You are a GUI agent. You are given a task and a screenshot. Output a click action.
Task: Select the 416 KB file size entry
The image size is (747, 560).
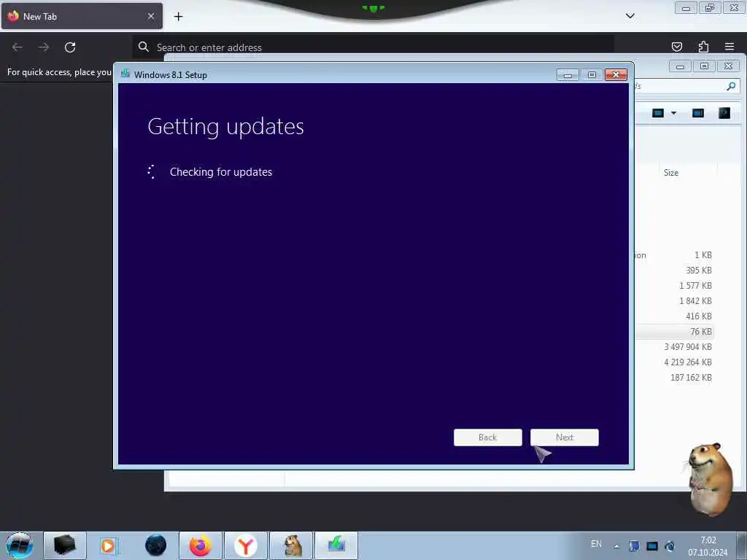pos(698,316)
